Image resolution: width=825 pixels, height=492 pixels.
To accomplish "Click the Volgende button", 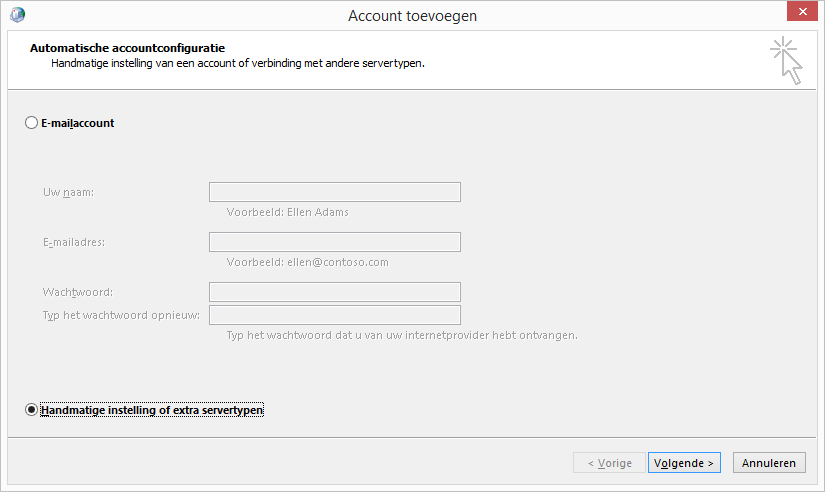I will [x=684, y=463].
